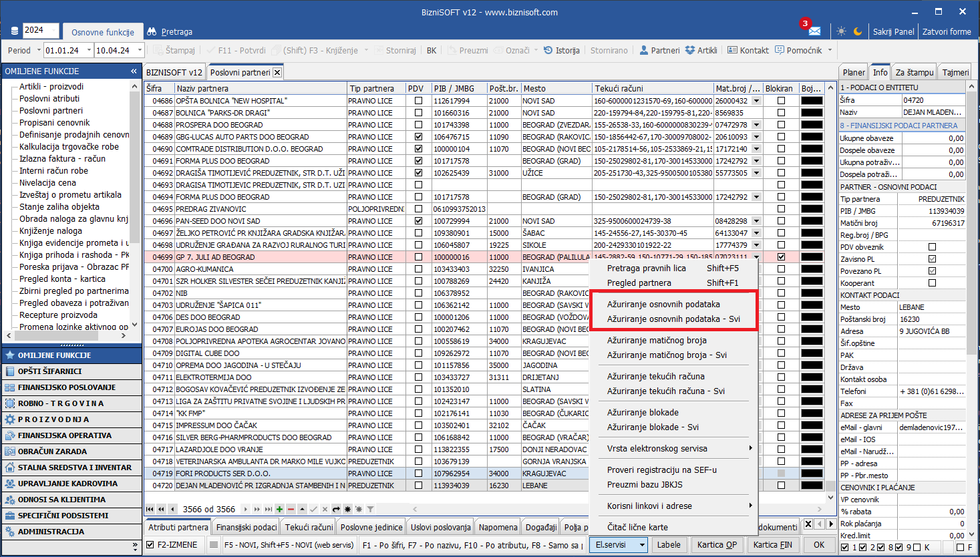
Task: Select Ažuriranje osnovnih podataka - Svi
Action: click(673, 319)
